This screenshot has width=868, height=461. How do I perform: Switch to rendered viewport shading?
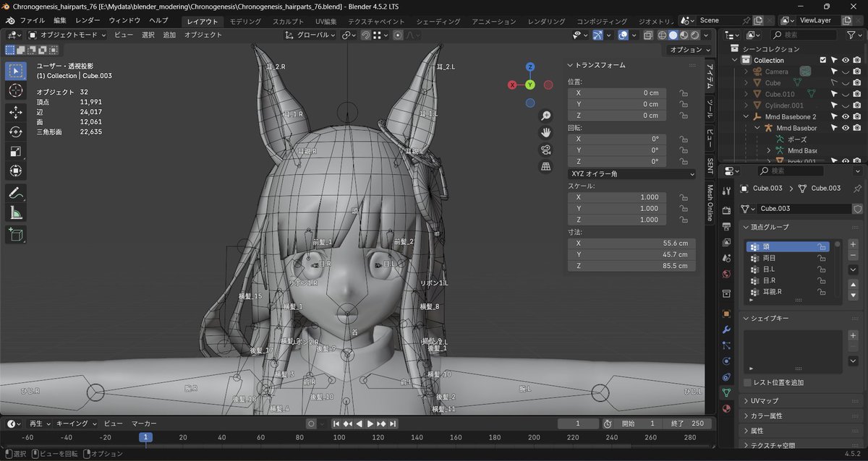(694, 35)
